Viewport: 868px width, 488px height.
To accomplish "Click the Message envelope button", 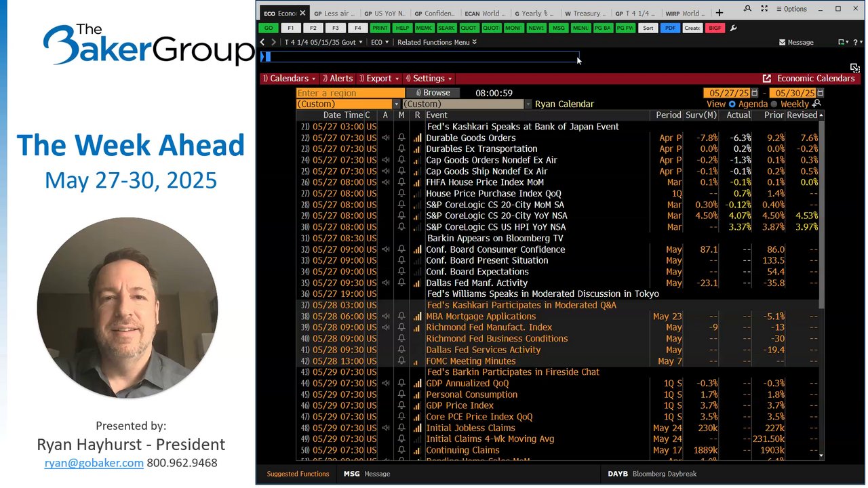I will 796,42.
